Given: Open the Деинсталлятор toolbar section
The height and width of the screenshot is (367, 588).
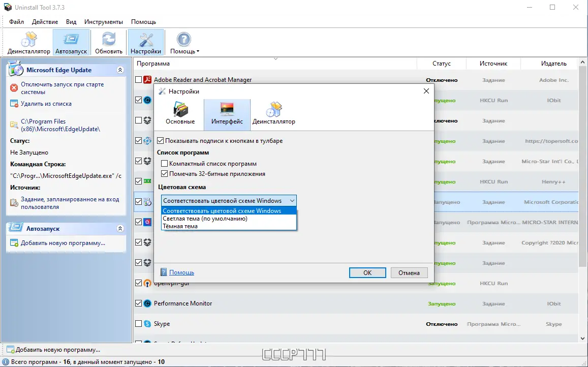Looking at the screenshot, I should pos(29,43).
